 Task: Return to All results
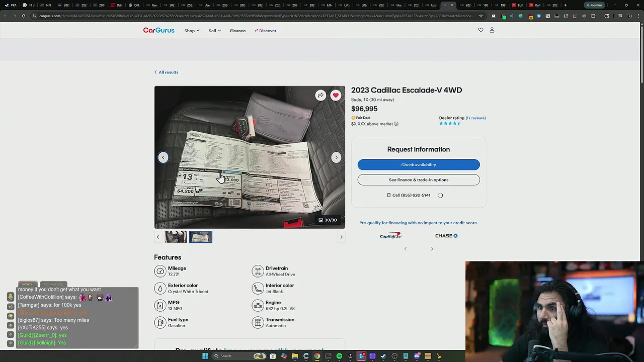[x=166, y=72]
